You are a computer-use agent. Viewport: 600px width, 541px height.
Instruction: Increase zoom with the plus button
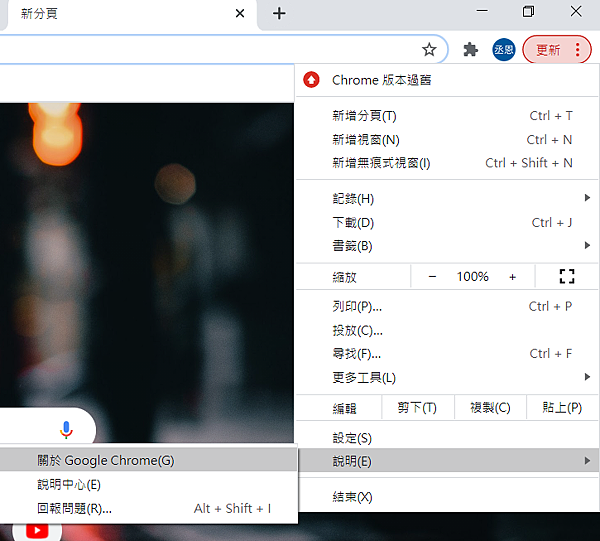512,276
